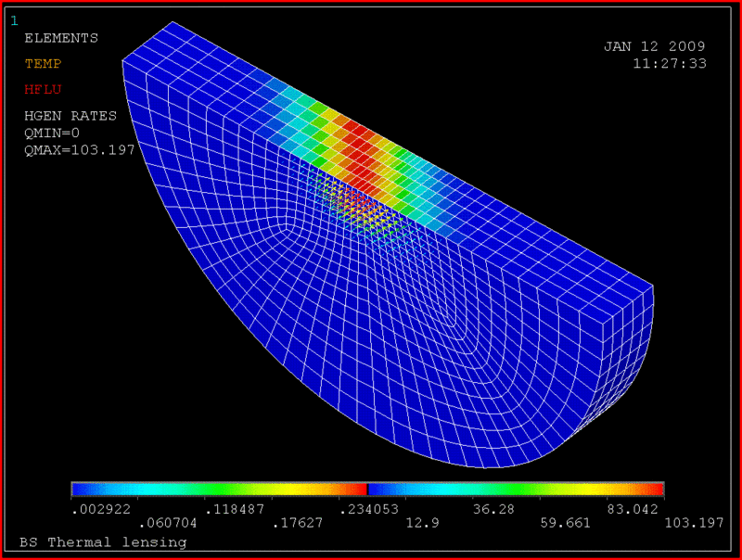Click the .17627 legend value
Screen dimensions: 742x560
tap(298, 523)
